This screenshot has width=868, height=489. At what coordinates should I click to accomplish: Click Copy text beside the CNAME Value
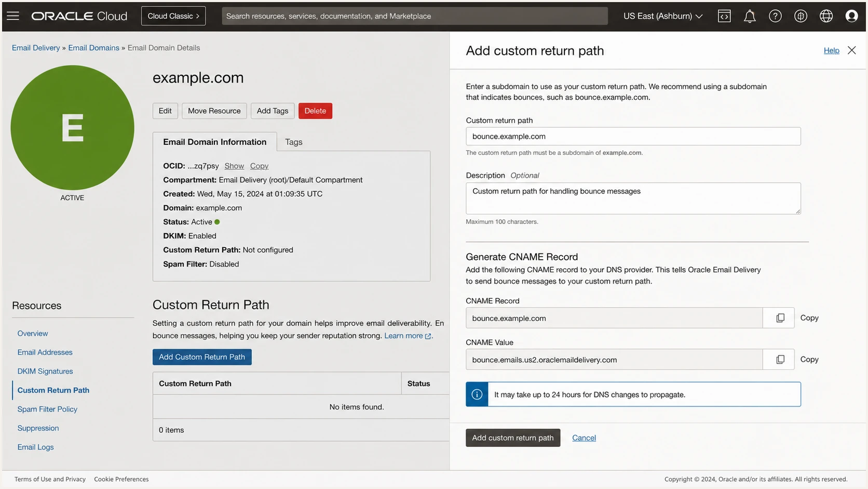point(809,360)
